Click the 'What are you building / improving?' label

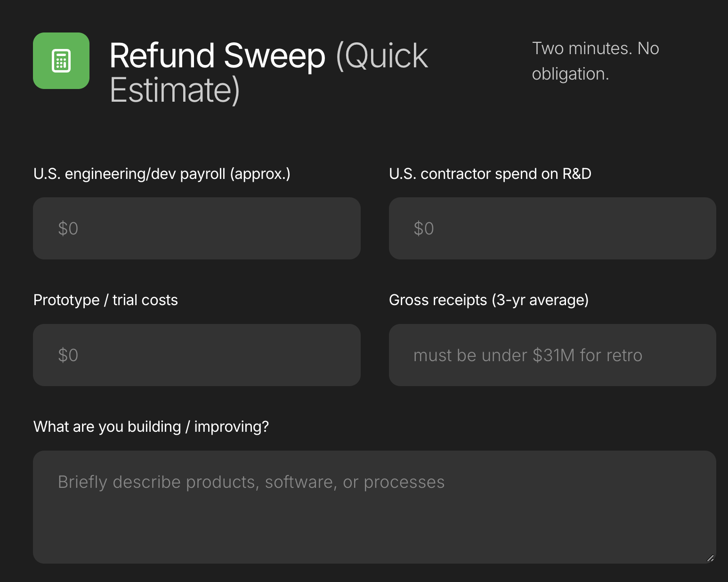(x=151, y=426)
